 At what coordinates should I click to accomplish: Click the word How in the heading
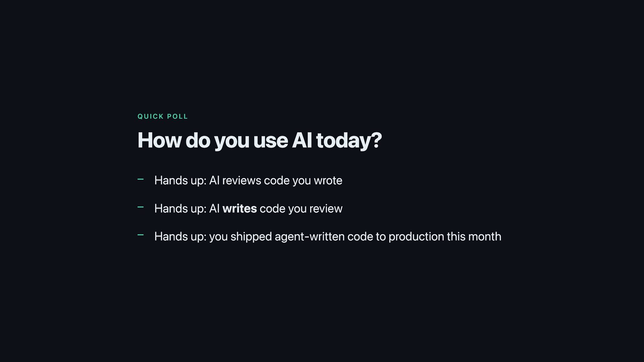[159, 140]
